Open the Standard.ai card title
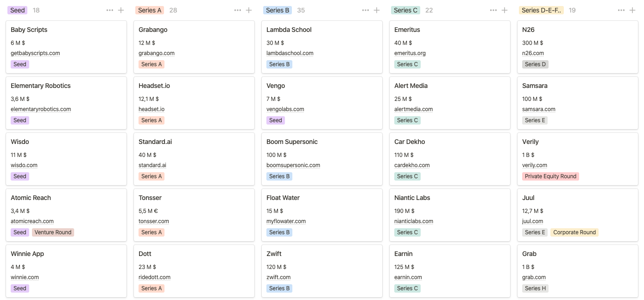Screen dimensions: 644x300 pos(155,142)
